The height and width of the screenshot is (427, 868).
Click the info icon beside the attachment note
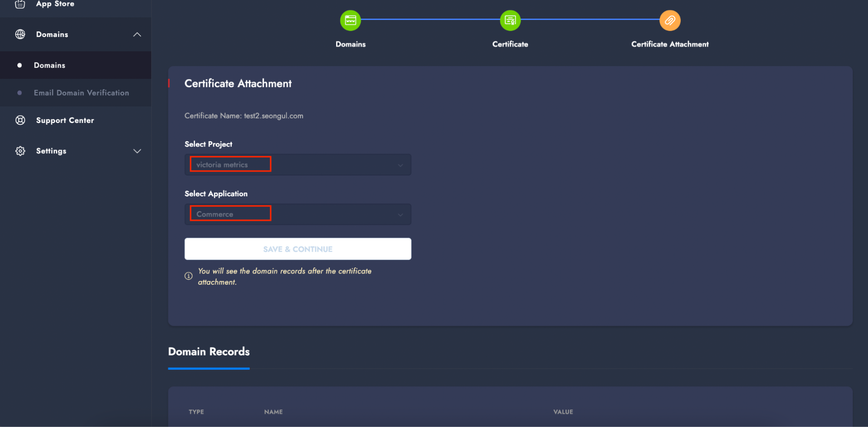pyautogui.click(x=188, y=276)
